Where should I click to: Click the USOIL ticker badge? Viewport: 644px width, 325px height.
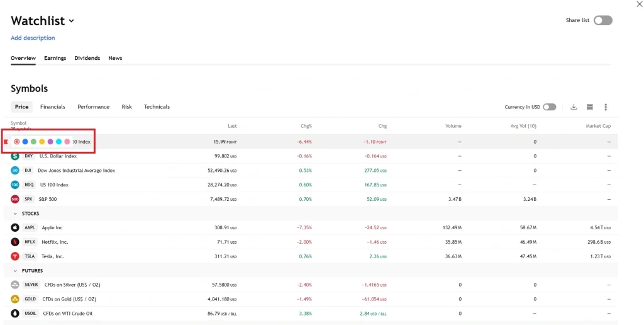click(31, 314)
